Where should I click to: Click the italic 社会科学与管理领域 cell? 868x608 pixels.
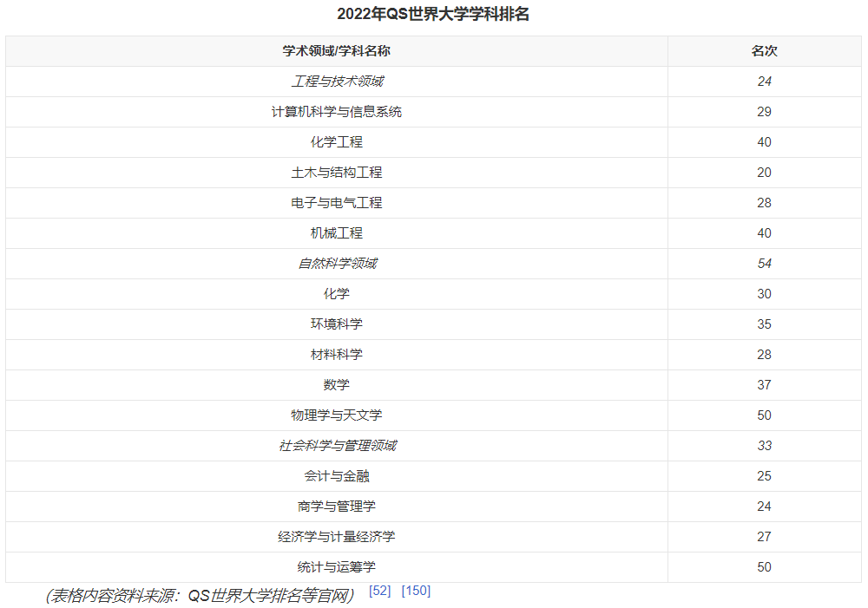tap(337, 446)
